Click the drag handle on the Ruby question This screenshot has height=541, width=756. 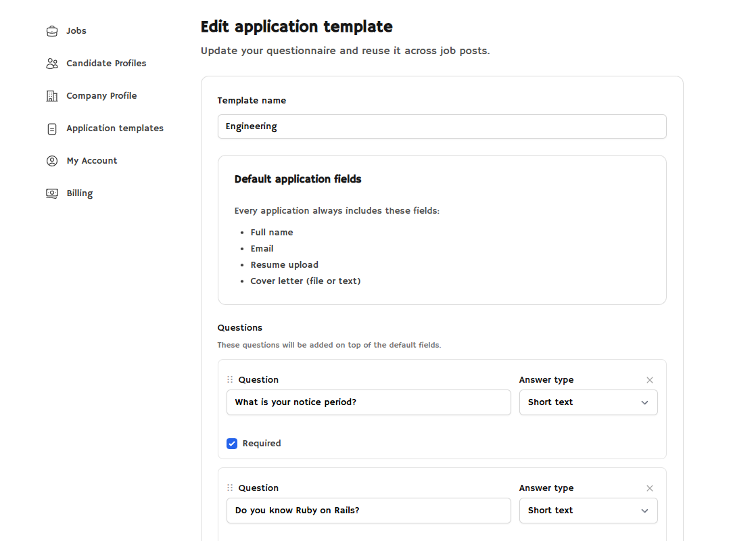229,488
